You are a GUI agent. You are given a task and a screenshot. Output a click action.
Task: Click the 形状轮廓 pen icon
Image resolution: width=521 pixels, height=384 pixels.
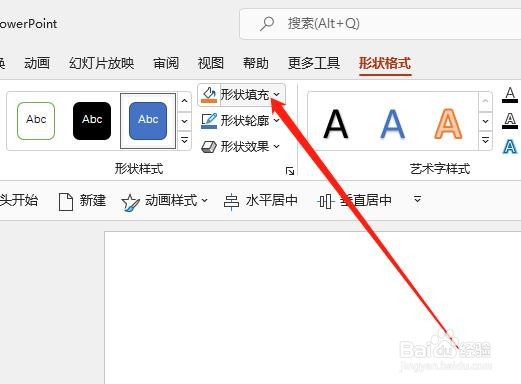(x=209, y=121)
